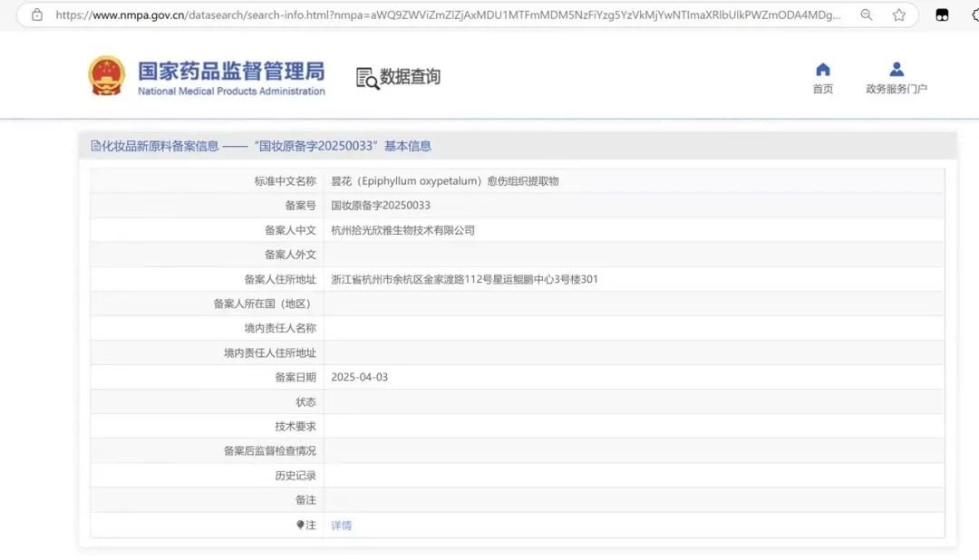Click the 备案人中文 label

point(290,230)
